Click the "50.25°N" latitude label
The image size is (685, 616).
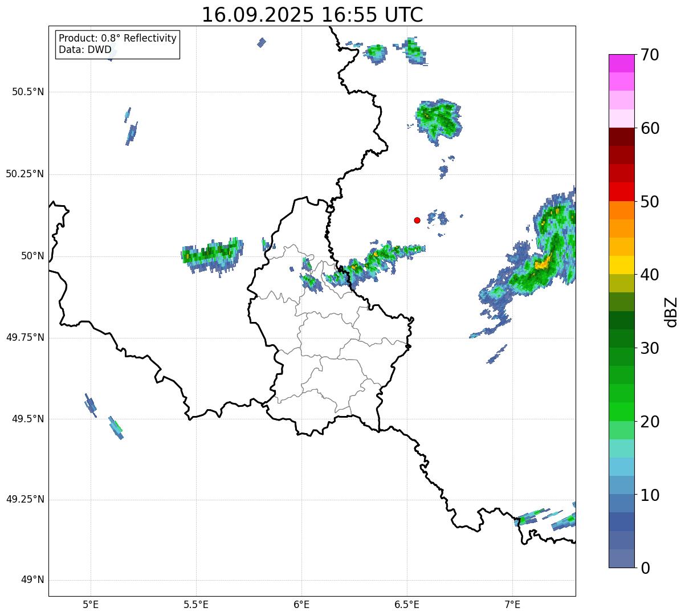click(x=25, y=174)
